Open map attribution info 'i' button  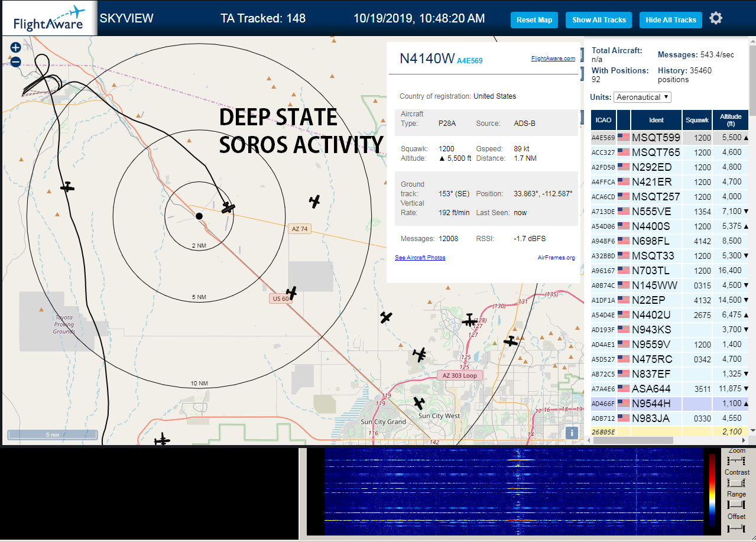[572, 433]
